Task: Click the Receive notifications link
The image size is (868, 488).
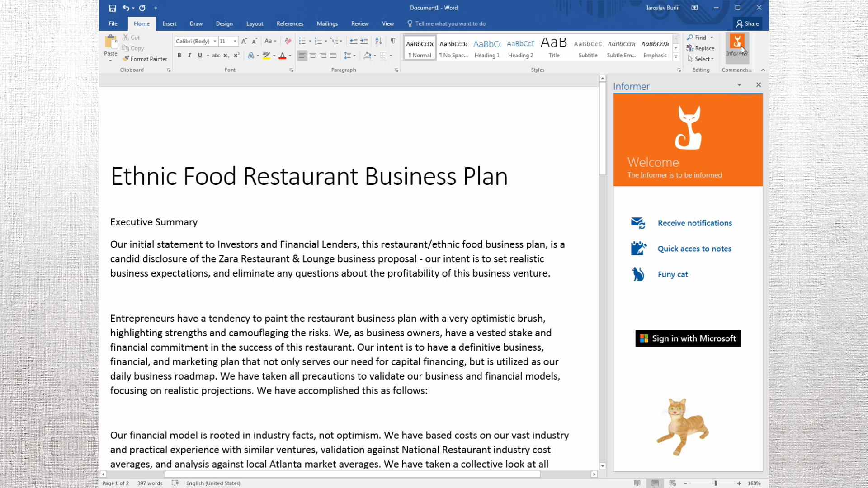Action: (x=694, y=223)
